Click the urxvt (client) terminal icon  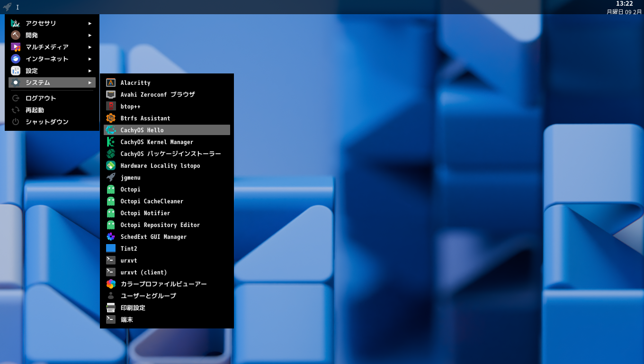111,272
